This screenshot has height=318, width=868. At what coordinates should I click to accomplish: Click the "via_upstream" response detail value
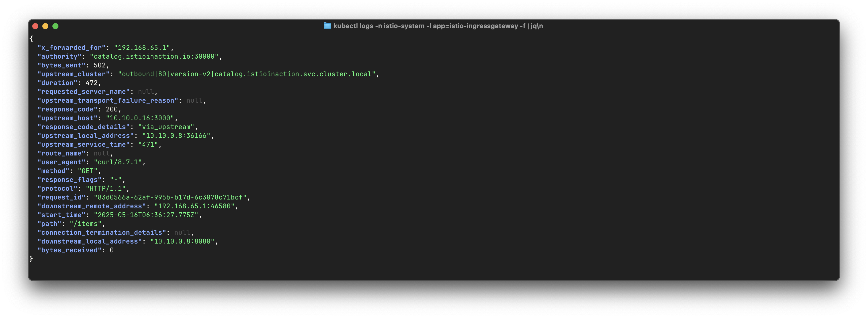[166, 127]
